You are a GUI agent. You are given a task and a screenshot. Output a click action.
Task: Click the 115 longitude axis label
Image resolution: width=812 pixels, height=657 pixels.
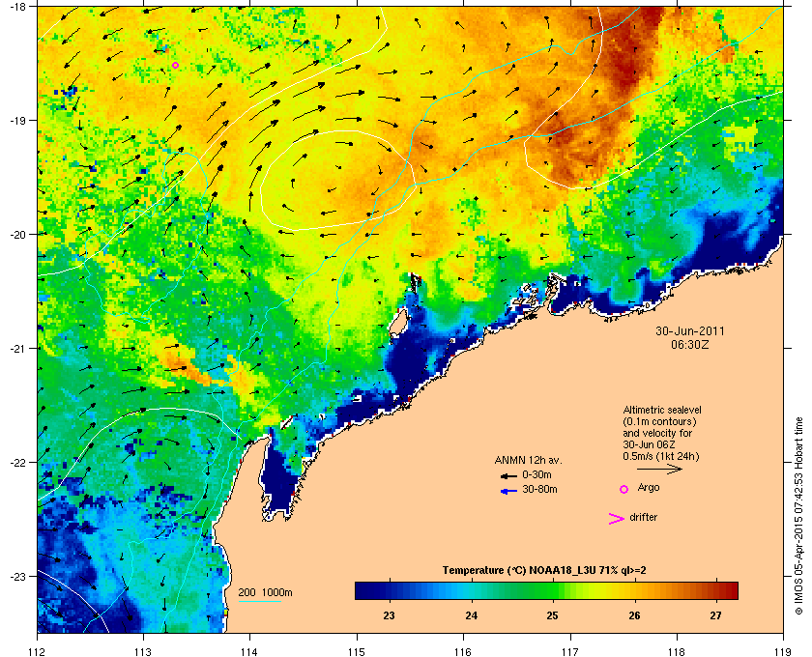tap(357, 651)
